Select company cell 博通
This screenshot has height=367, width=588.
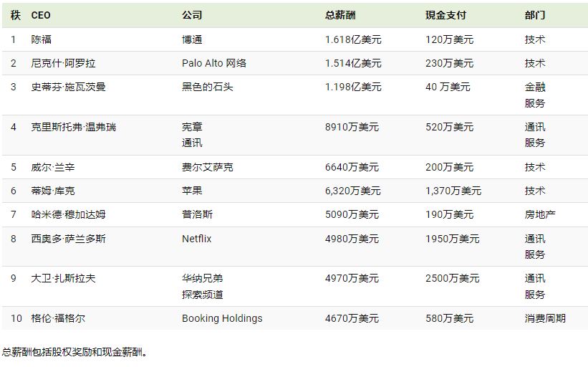(x=192, y=39)
